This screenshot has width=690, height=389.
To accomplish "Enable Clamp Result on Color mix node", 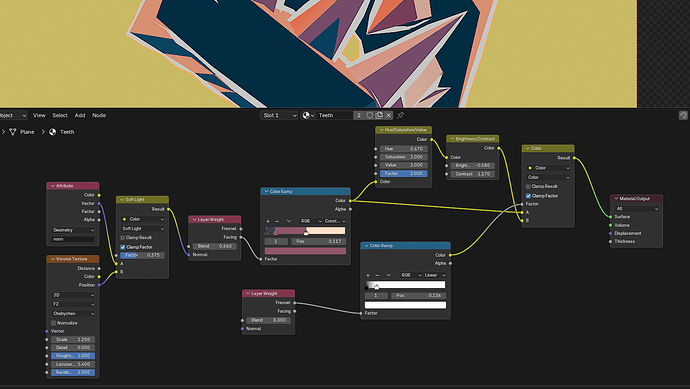I will pos(529,187).
